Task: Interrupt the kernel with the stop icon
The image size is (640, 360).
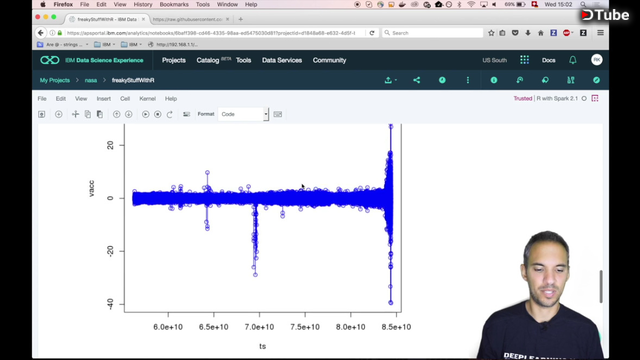Action: point(158,114)
